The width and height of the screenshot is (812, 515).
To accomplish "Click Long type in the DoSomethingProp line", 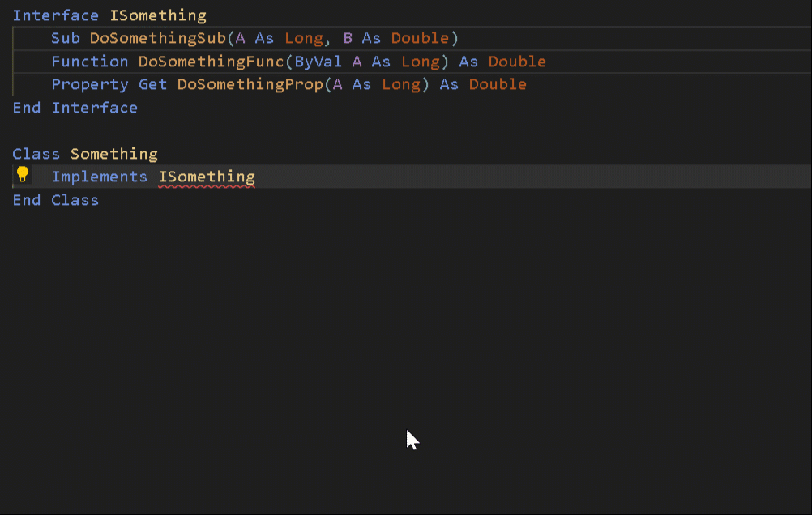I will pyautogui.click(x=401, y=84).
